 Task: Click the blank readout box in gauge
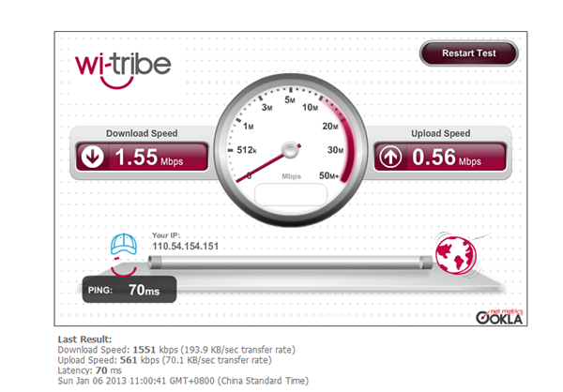coord(291,195)
